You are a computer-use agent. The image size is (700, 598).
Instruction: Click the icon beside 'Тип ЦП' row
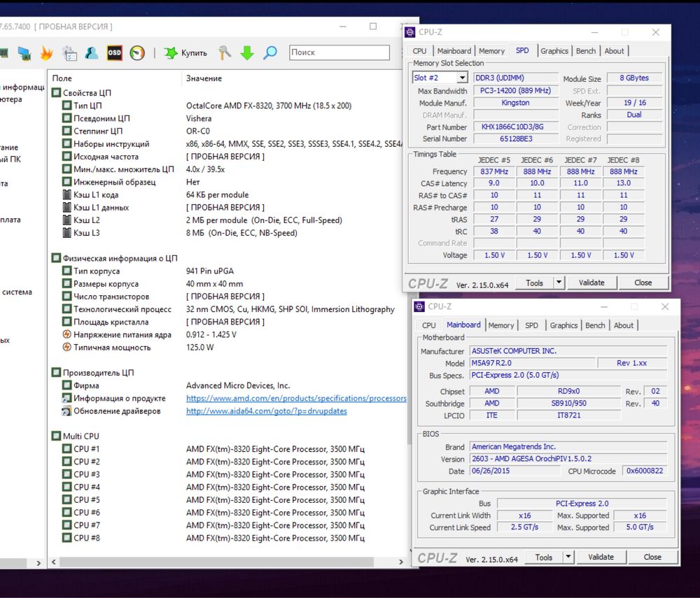(67, 106)
